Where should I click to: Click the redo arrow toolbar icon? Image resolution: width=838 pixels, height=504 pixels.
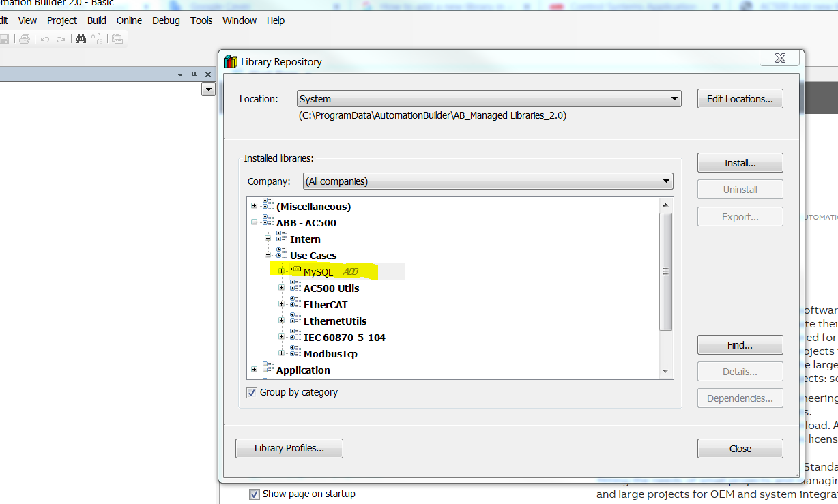pyautogui.click(x=61, y=39)
